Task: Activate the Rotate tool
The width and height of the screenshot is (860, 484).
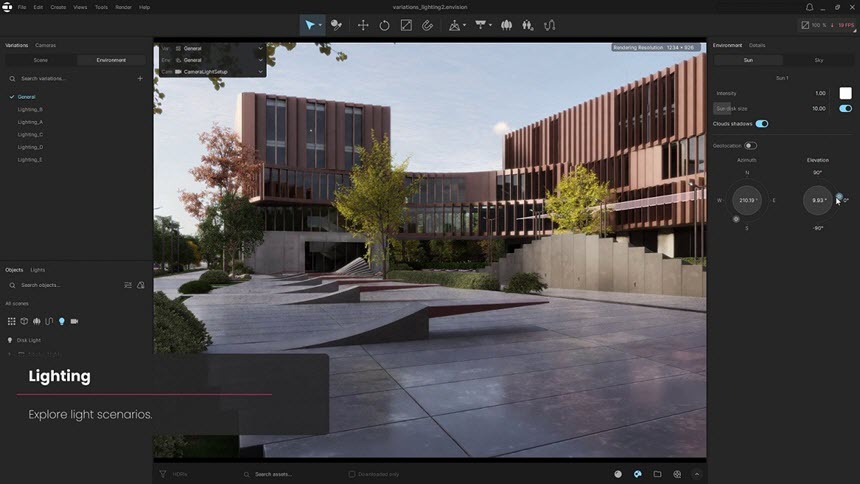Action: tap(384, 25)
